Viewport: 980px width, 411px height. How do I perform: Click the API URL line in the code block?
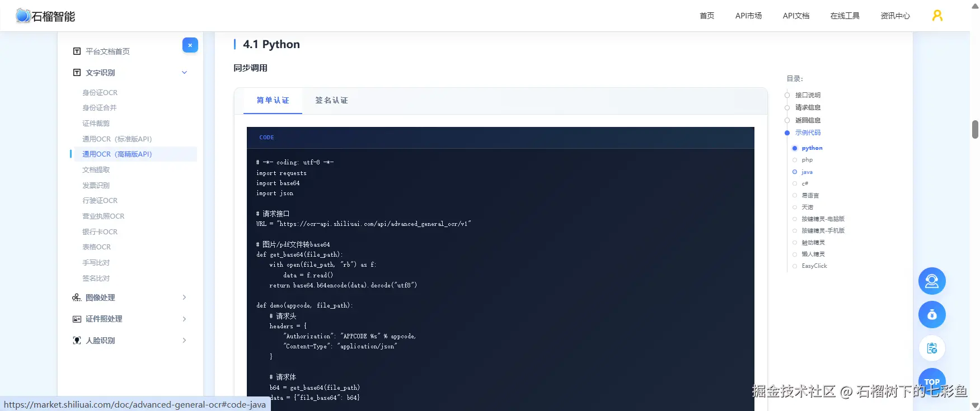click(364, 224)
